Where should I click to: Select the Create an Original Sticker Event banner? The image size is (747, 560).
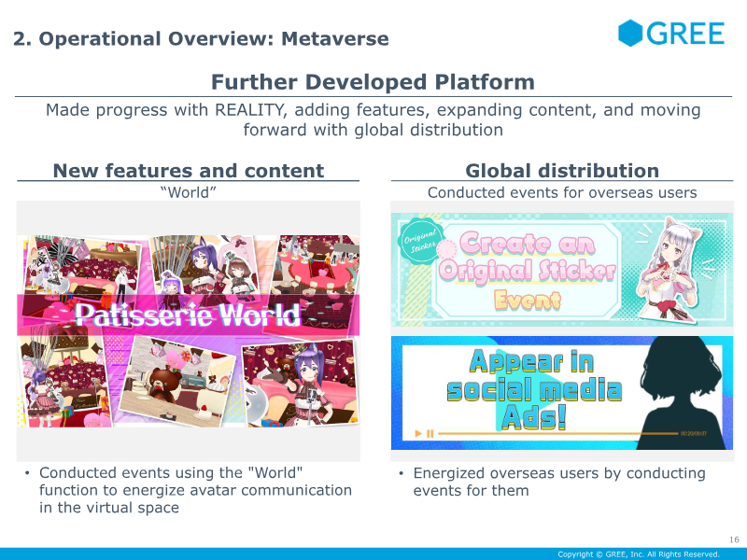click(562, 270)
